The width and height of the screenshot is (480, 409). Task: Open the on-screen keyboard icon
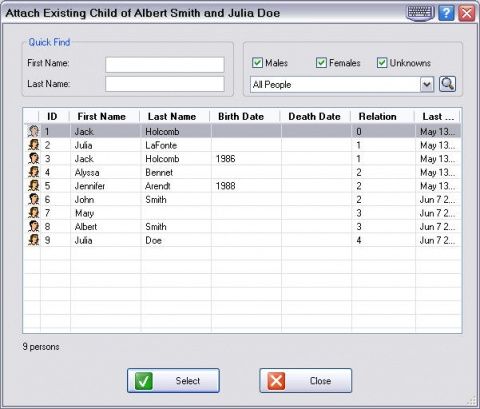click(x=420, y=13)
